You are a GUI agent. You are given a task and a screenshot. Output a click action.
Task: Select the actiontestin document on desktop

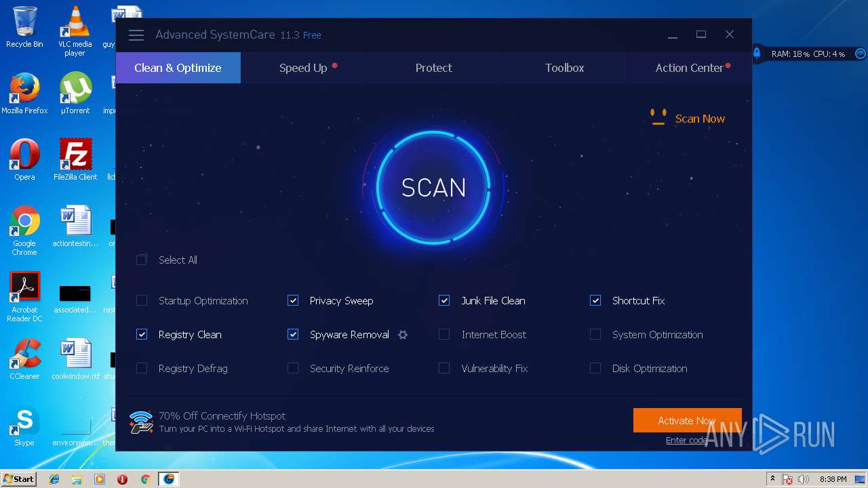75,226
